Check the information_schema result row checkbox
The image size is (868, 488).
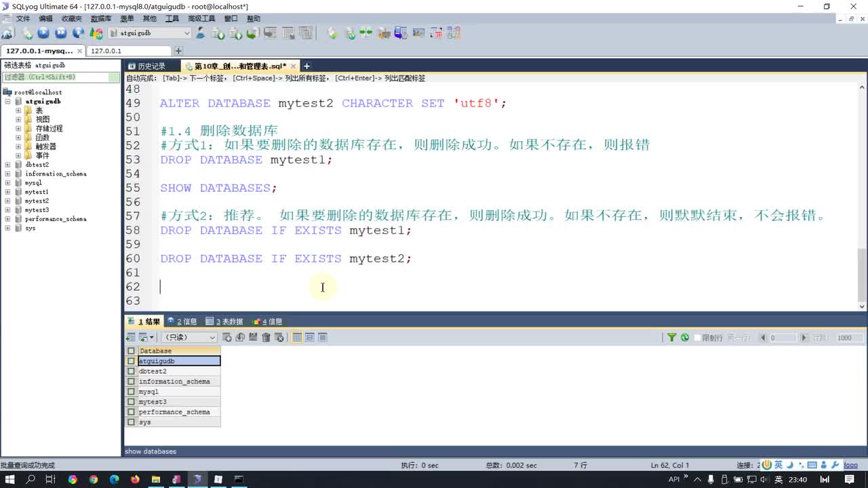pos(131,382)
